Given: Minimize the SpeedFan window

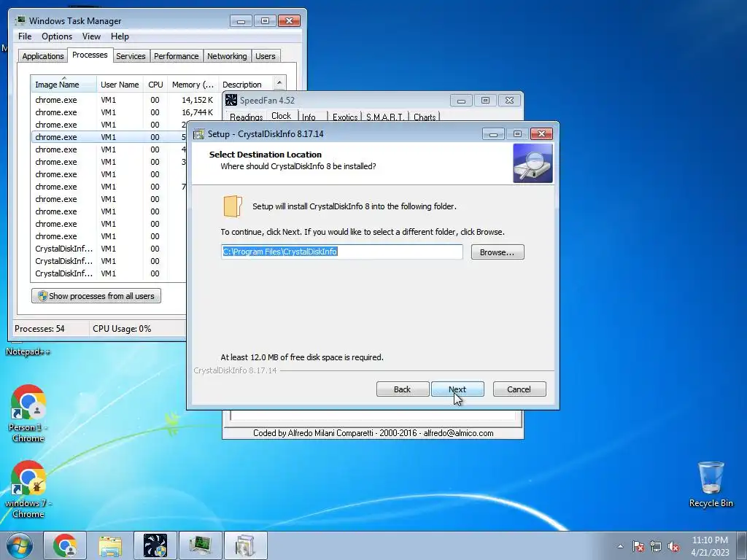Looking at the screenshot, I should point(461,101).
